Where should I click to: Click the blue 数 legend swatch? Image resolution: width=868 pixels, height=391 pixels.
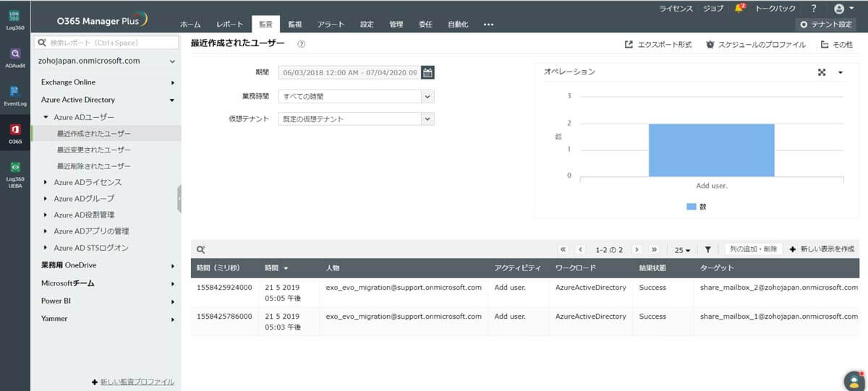(692, 206)
